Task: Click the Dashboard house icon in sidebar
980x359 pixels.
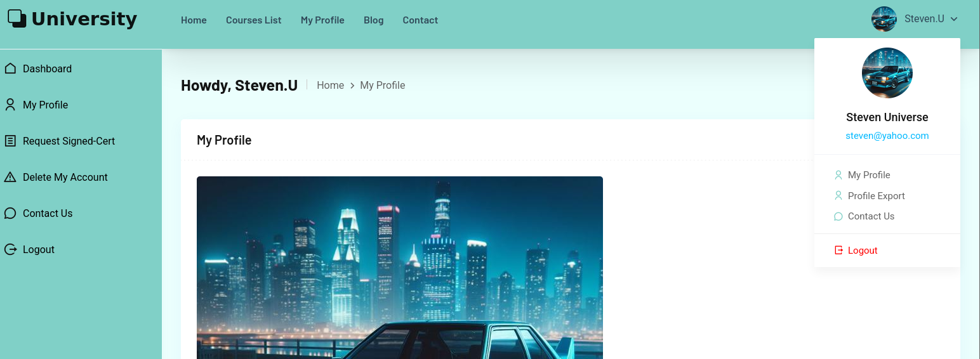Action: pyautogui.click(x=10, y=69)
